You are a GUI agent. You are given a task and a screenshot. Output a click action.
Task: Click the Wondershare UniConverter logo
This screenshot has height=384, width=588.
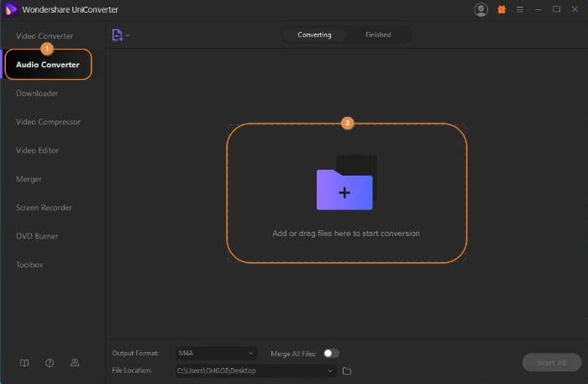pos(11,9)
